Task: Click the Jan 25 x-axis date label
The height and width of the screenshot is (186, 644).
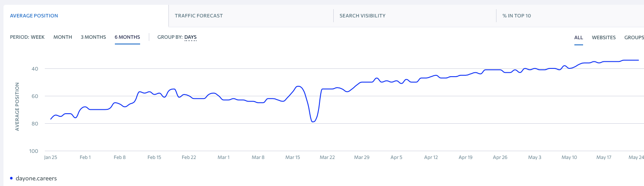Action: tap(51, 157)
